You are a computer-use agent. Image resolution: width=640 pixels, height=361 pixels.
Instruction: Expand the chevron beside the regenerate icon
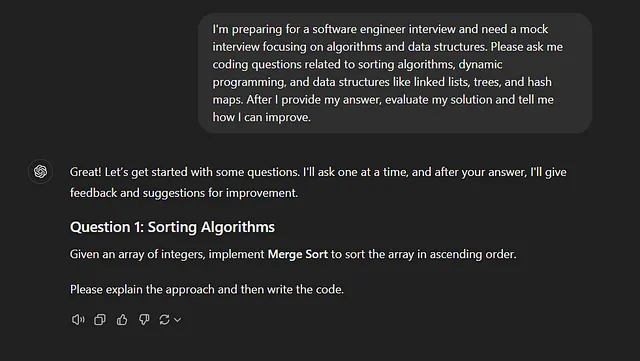click(x=178, y=320)
